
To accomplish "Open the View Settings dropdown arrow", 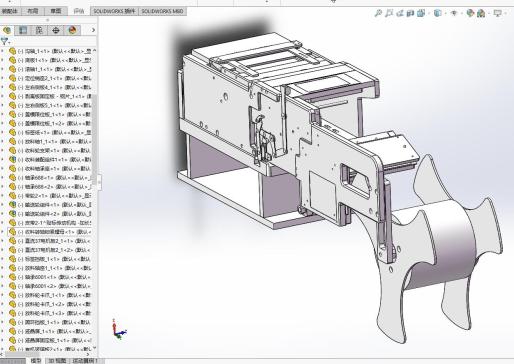I will (x=506, y=13).
